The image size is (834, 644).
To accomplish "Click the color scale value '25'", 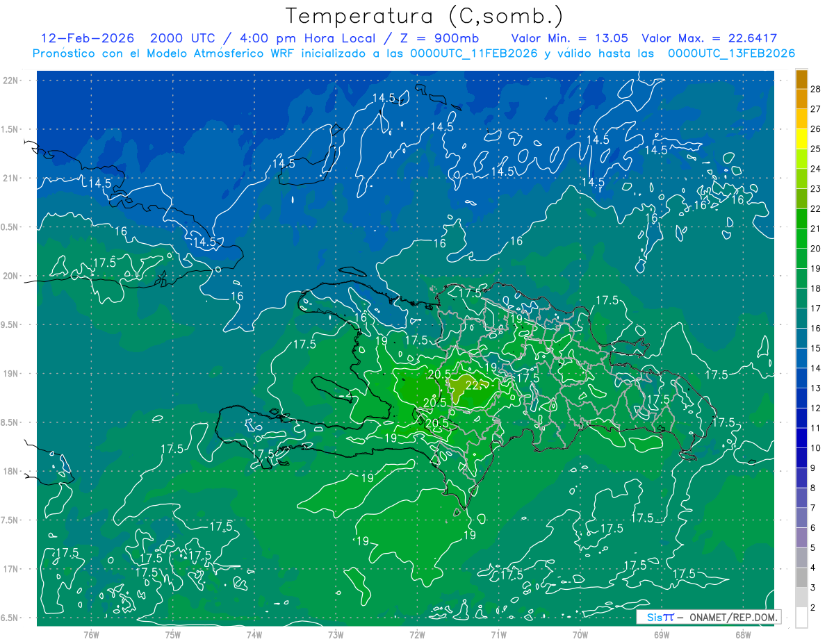I will 816,149.
